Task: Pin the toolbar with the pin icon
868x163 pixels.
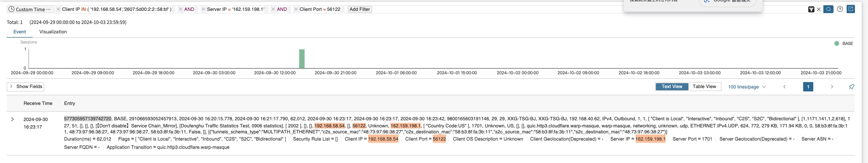Action: [x=852, y=87]
